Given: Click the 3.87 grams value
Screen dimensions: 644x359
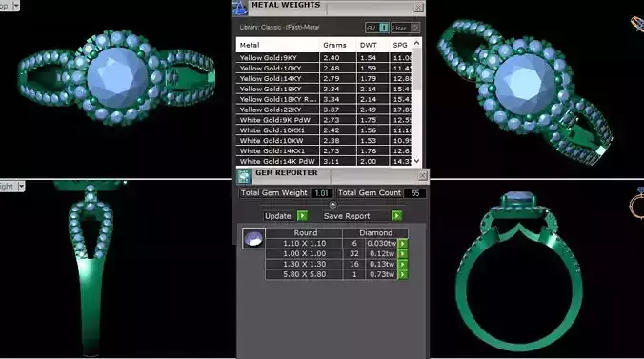Looking at the screenshot, I should 331,110.
